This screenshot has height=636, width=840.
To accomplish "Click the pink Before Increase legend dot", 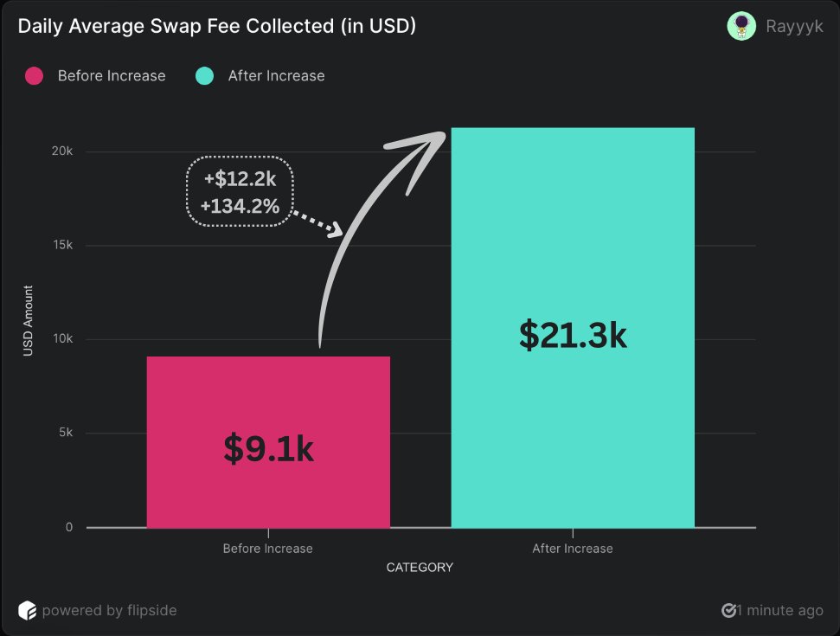I will (x=35, y=76).
